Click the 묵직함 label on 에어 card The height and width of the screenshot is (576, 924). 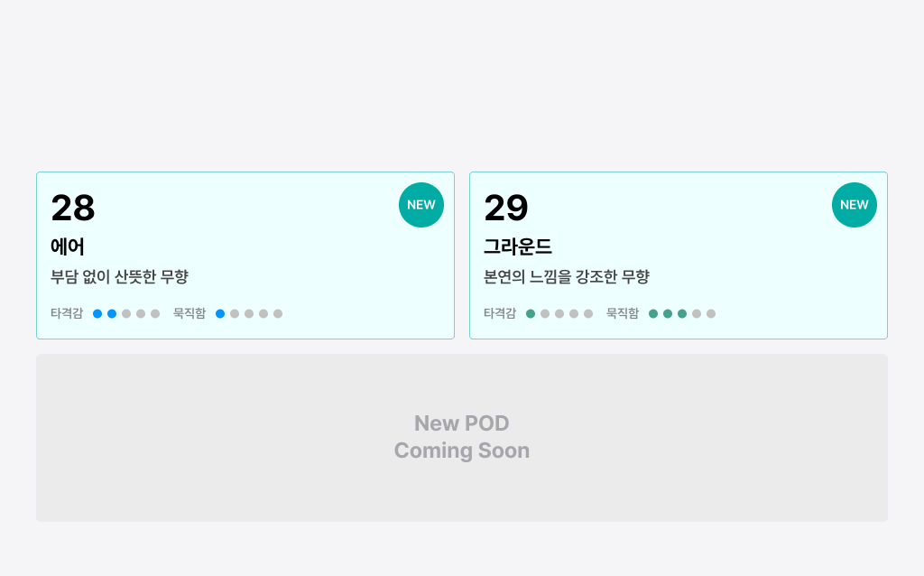pyautogui.click(x=189, y=314)
